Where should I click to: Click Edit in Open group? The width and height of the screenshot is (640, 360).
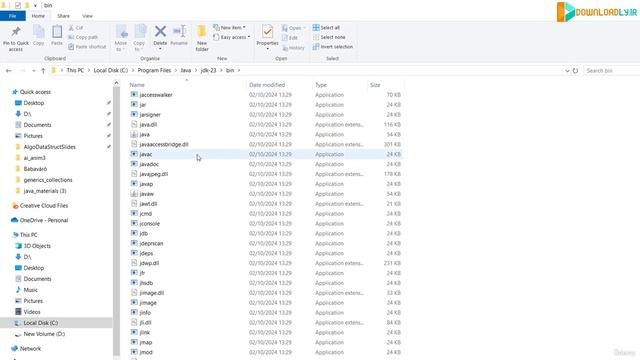(x=290, y=38)
